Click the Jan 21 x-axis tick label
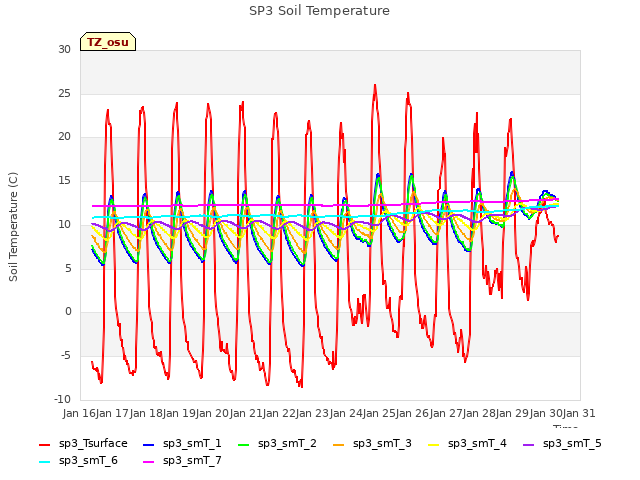This screenshot has height=480, width=640. click(x=246, y=413)
